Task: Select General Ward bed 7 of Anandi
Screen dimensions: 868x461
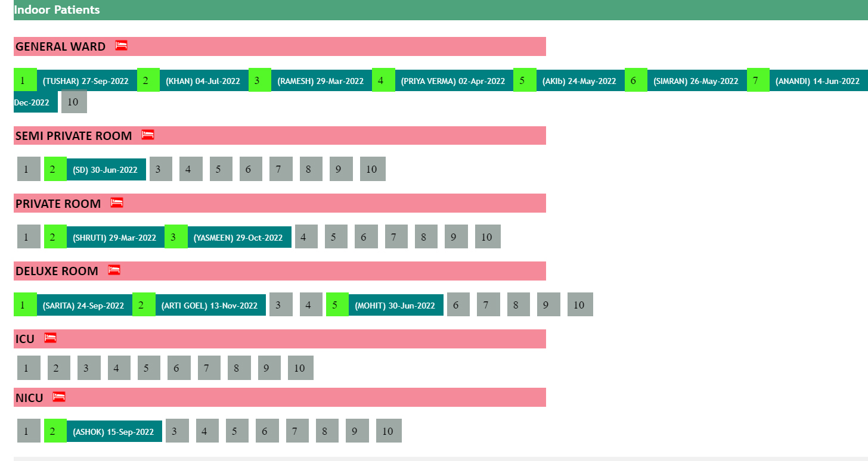Action: (x=758, y=80)
